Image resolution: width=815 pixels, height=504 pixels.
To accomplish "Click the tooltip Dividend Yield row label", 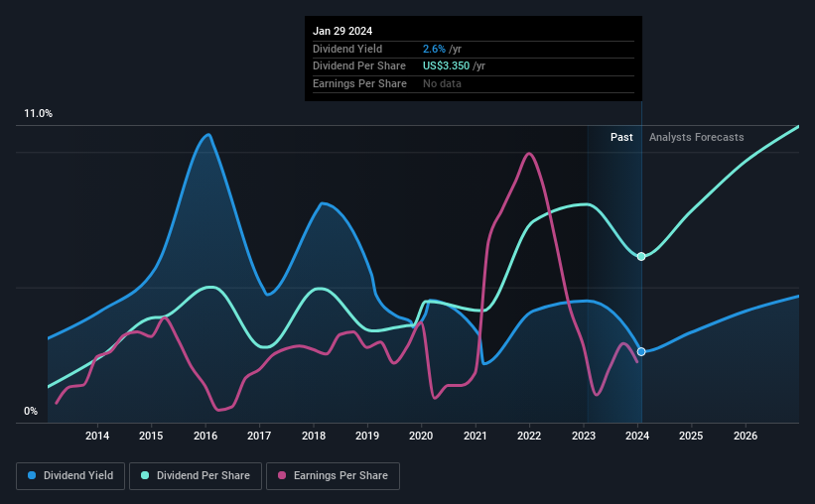I will (x=347, y=49).
